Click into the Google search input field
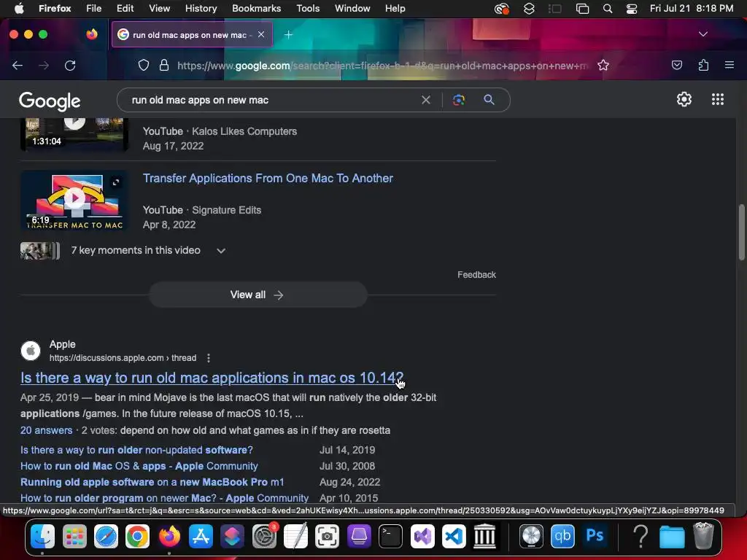 [269, 100]
